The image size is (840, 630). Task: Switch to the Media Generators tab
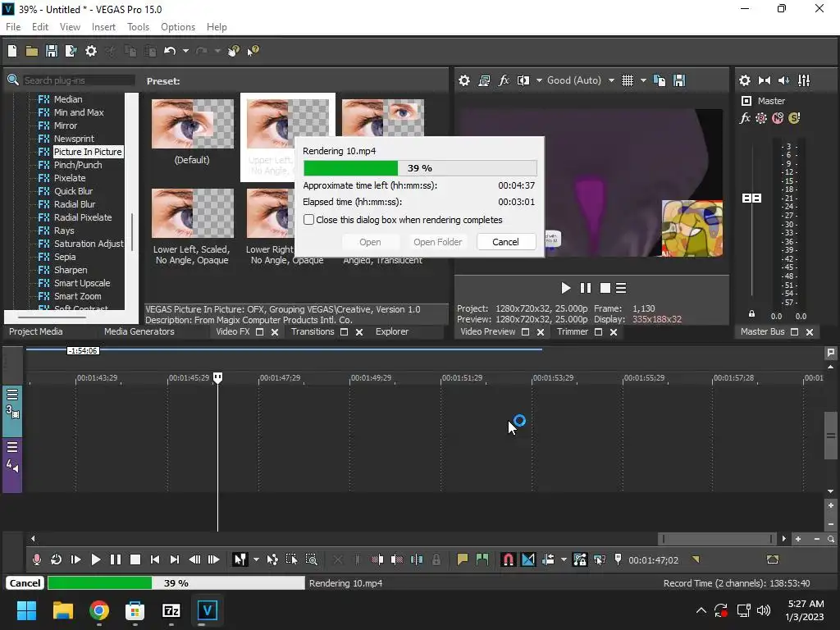click(139, 331)
